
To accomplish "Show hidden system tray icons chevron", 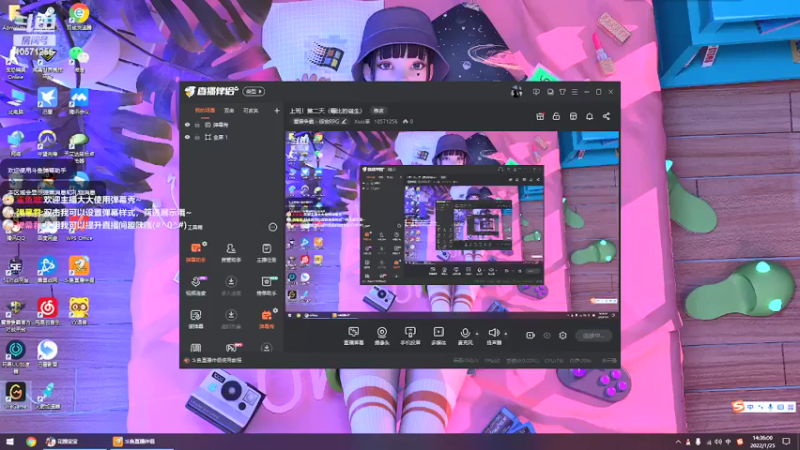I will (678, 442).
